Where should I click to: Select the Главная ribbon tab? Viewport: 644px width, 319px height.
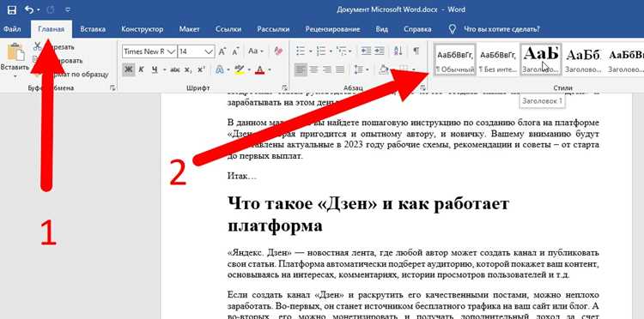51,29
